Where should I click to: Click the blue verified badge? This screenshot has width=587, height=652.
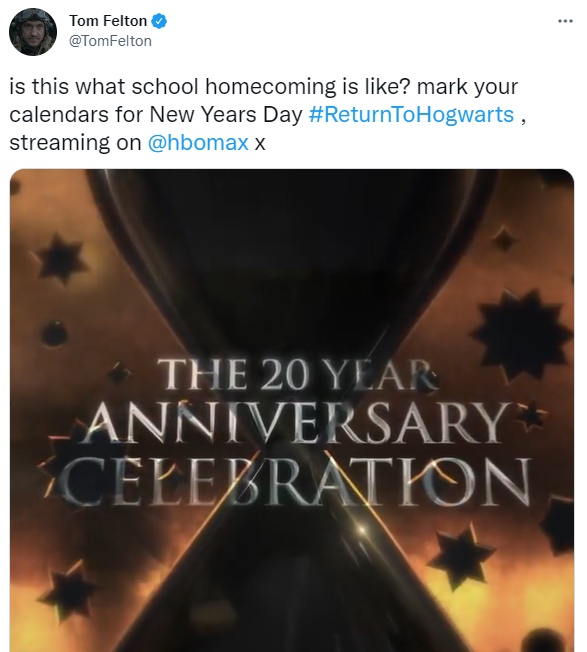click(x=159, y=21)
